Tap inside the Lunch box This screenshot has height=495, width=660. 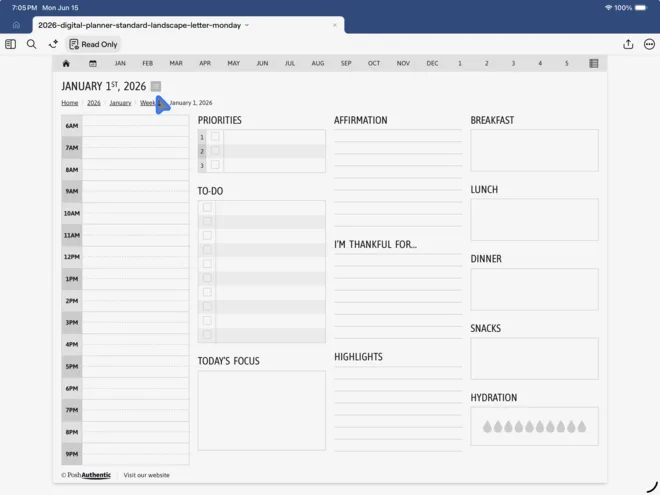pyautogui.click(x=534, y=220)
